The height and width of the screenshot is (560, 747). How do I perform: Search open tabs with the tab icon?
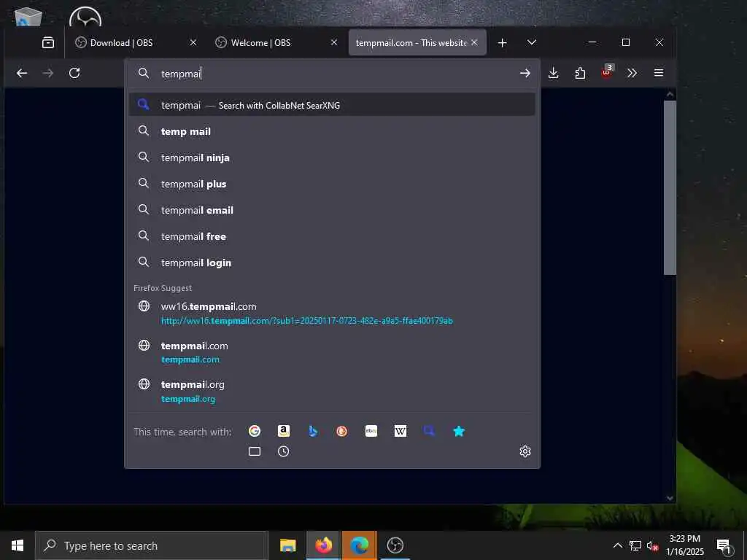tap(255, 451)
